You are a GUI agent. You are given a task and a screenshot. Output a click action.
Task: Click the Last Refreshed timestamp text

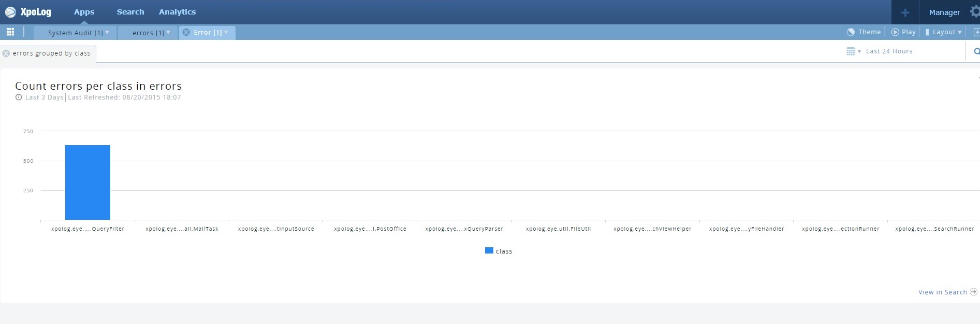[124, 97]
